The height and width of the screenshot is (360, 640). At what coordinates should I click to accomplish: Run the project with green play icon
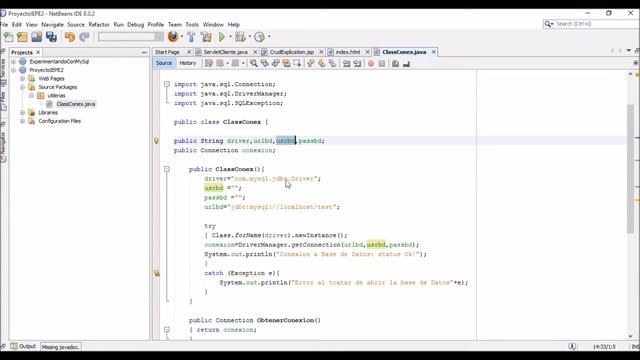222,37
